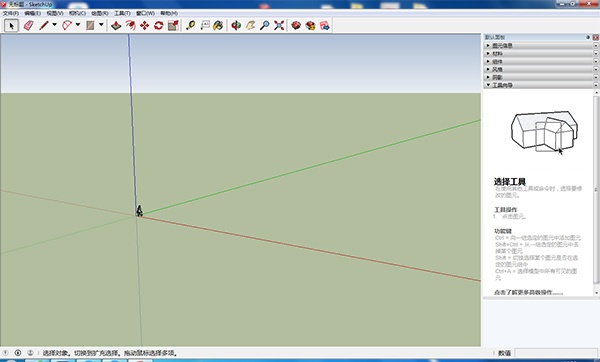The width and height of the screenshot is (600, 362).
Task: Select the Paint Bucket tool
Action: pos(218,26)
